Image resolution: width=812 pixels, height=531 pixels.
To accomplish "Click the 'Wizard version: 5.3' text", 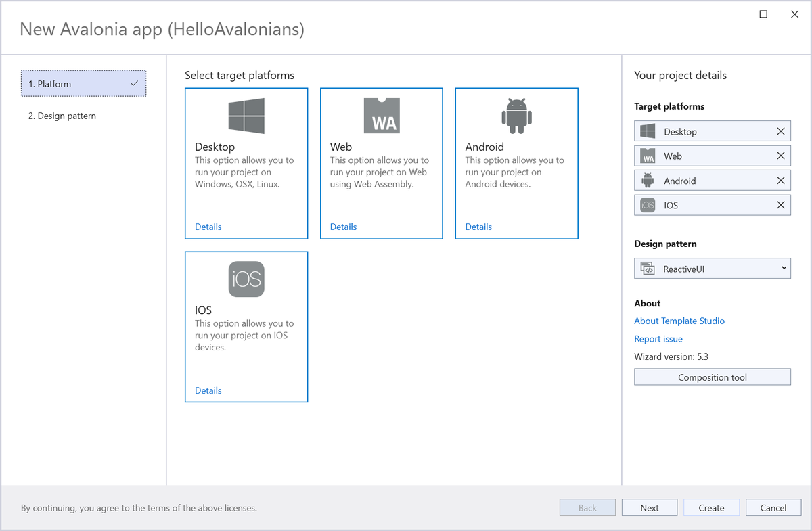I will tap(671, 356).
